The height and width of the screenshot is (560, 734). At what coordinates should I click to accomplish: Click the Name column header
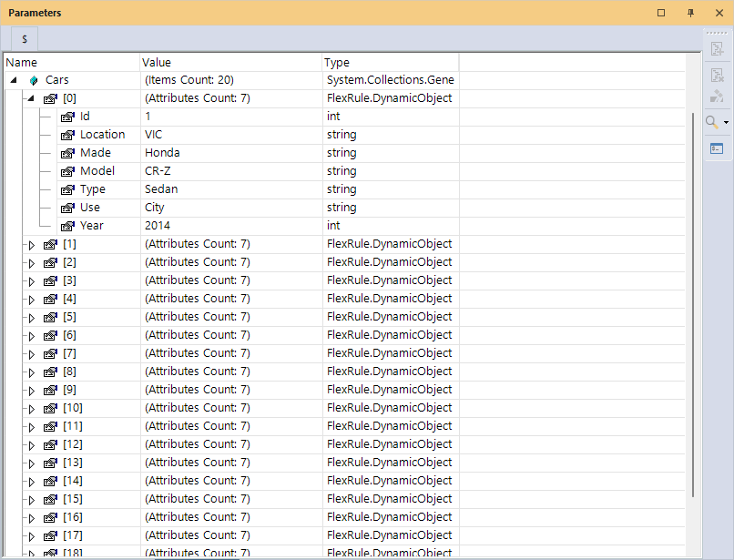tap(72, 63)
